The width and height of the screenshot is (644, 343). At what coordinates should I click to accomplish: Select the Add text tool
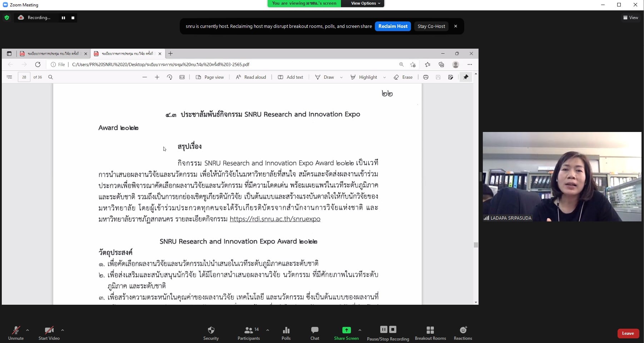[291, 77]
